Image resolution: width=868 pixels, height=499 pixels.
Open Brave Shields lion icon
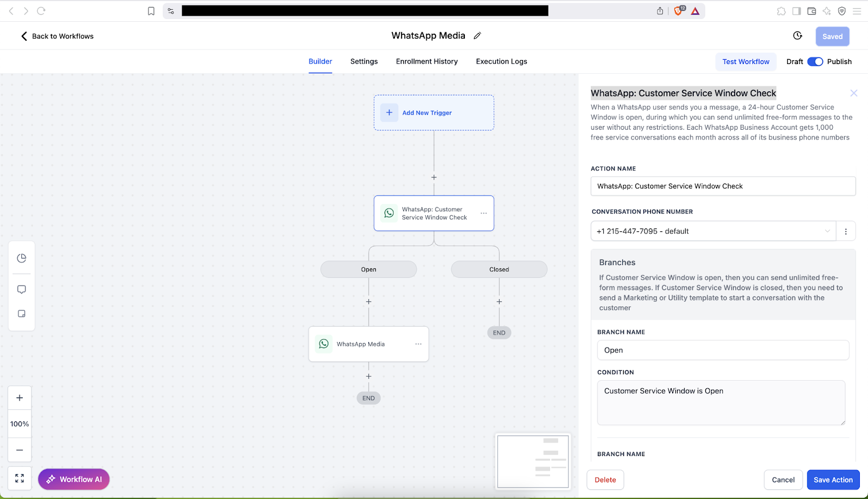point(679,11)
